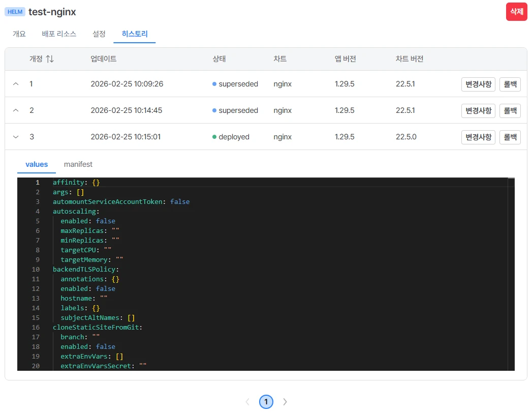Roll back to revision 2 with 롤백
The image size is (532, 413).
(510, 111)
